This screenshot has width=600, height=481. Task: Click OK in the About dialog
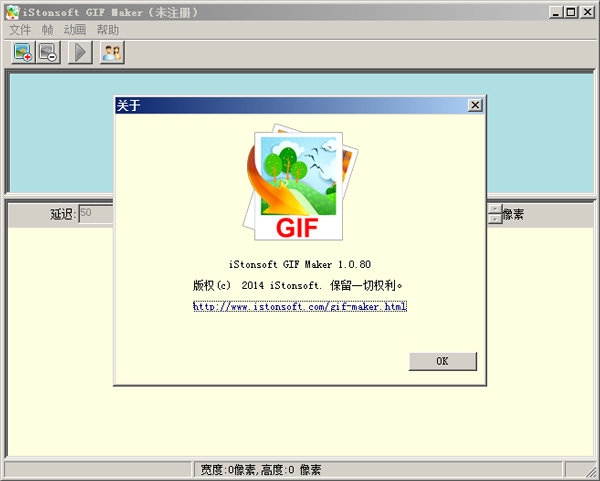click(x=443, y=361)
